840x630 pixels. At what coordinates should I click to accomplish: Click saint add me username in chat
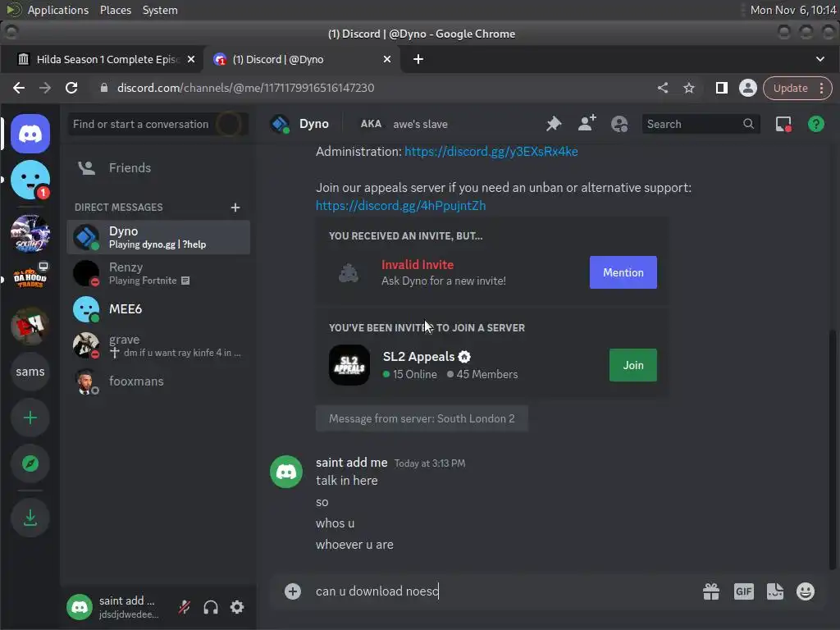[351, 463]
